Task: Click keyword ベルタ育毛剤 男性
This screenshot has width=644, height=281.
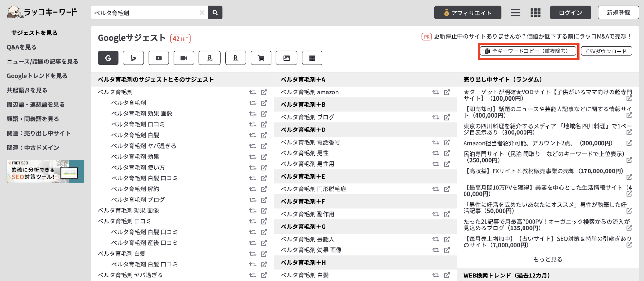Action: pos(305,153)
